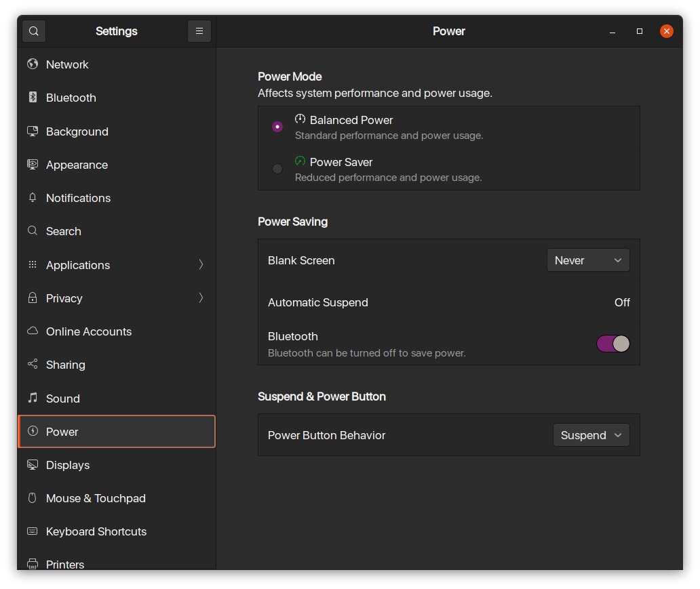Select the Balanced Power radio button
Screen dimensions: 700x589
click(277, 127)
